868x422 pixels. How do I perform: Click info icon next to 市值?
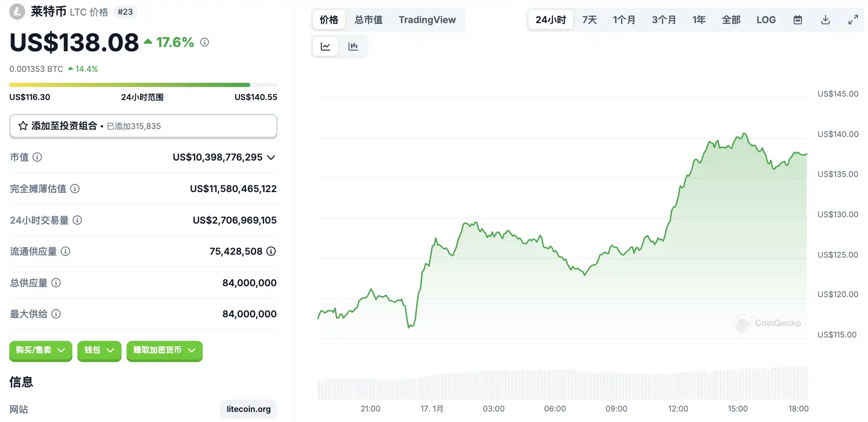[x=37, y=157]
